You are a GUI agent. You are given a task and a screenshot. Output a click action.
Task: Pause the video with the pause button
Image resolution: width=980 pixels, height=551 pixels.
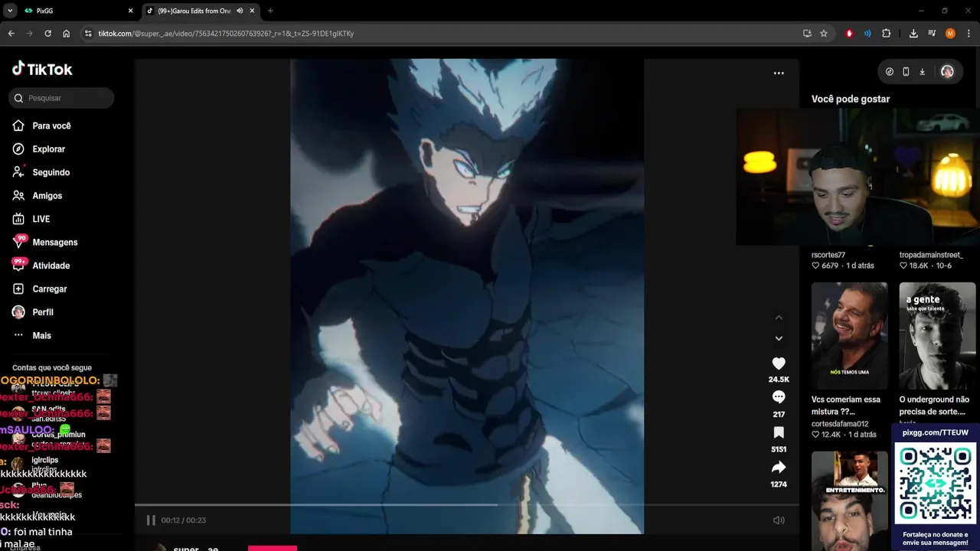click(151, 520)
